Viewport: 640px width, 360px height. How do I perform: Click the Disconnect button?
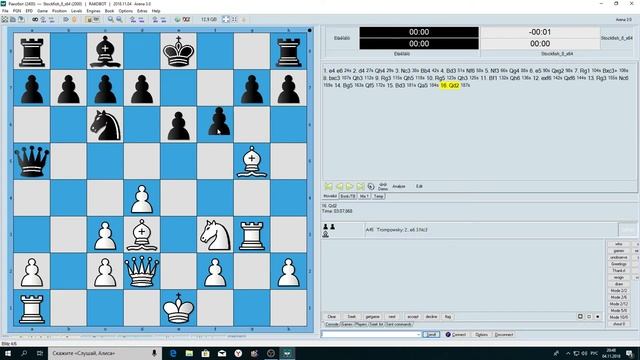tap(504, 334)
